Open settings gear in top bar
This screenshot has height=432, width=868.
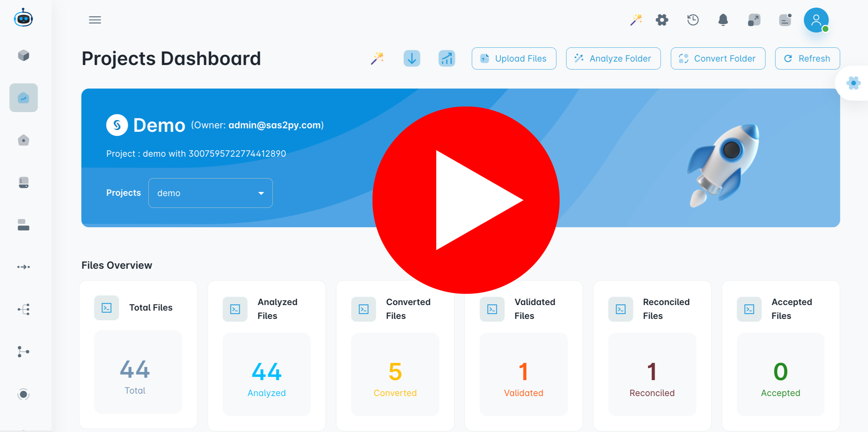(662, 20)
